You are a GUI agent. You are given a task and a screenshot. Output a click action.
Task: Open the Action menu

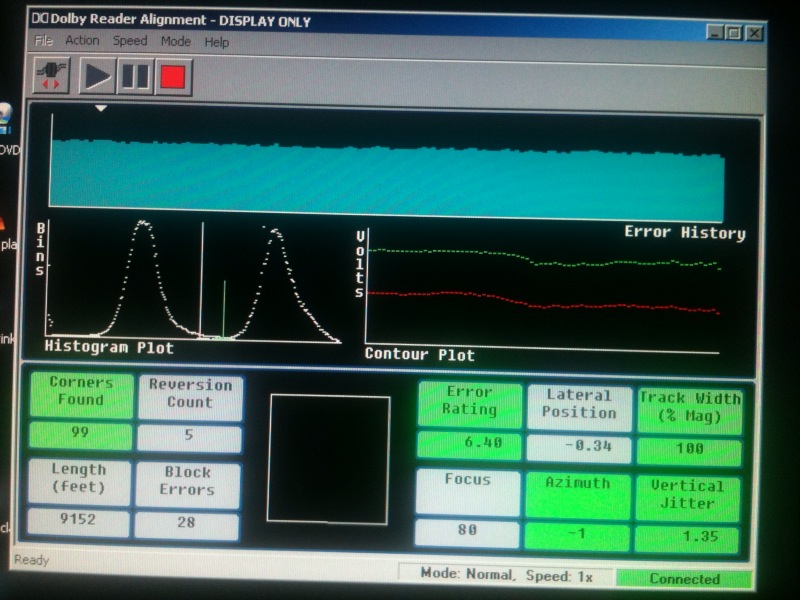[82, 41]
